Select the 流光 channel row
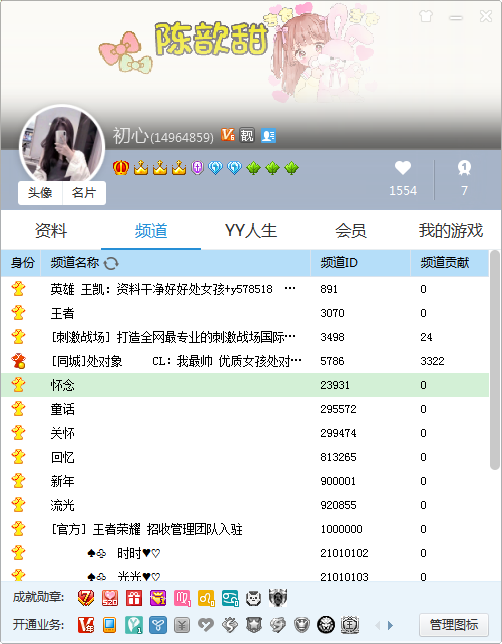Image resolution: width=502 pixels, height=644 pixels. point(245,505)
